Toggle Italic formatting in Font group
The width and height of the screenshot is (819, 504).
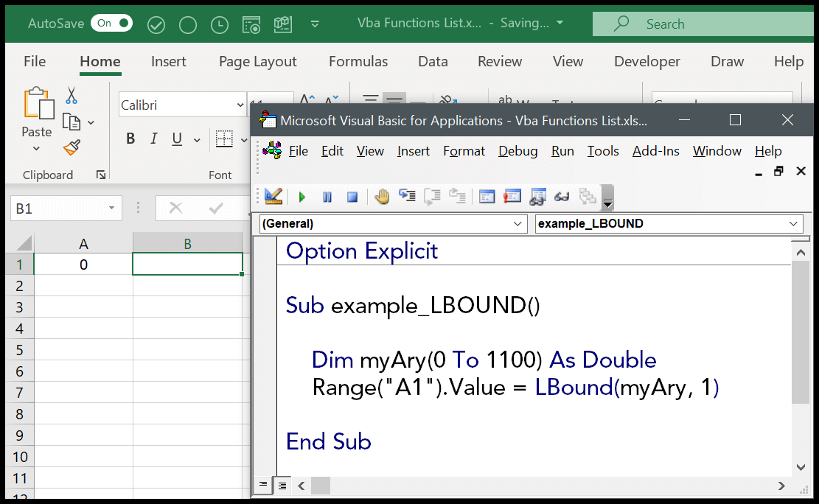(x=154, y=139)
